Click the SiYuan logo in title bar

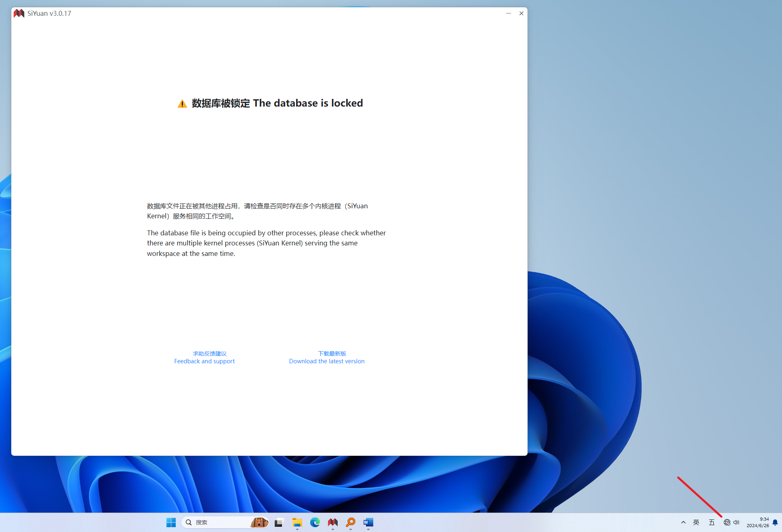tap(19, 13)
